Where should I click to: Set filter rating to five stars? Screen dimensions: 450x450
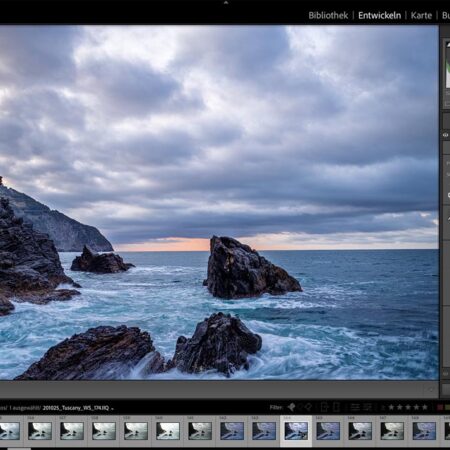tap(424, 407)
